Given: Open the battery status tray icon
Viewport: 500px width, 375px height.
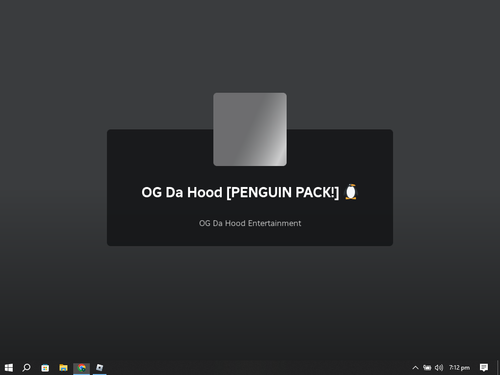Looking at the screenshot, I should (427, 367).
